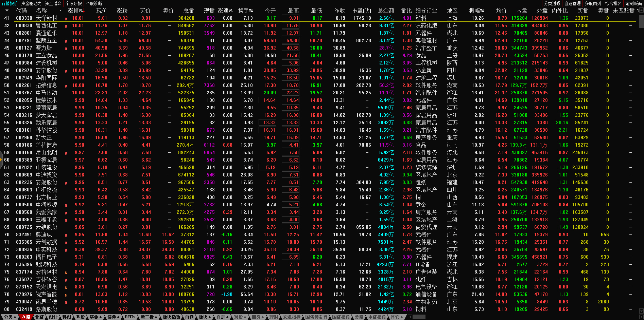Image resolution: width=644 pixels, height=320 pixels.
Task: Click the scrollbar up arrow at top right
Action: (641, 11)
